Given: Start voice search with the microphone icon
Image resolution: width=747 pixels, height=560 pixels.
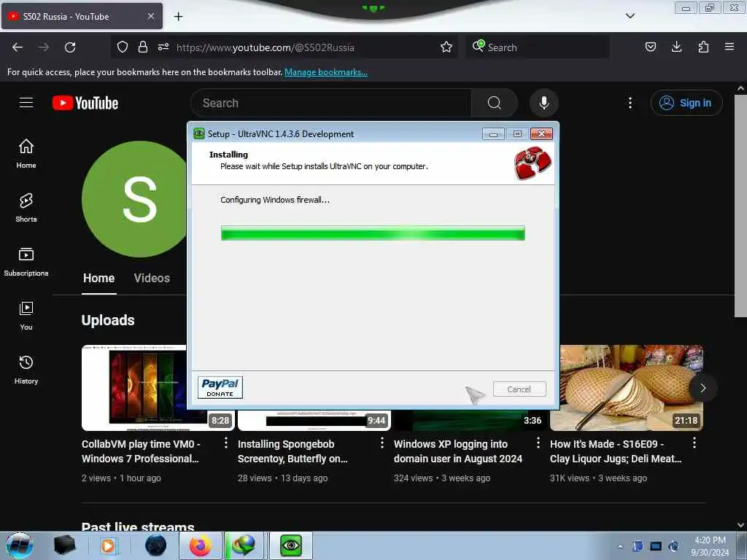Looking at the screenshot, I should (x=544, y=103).
